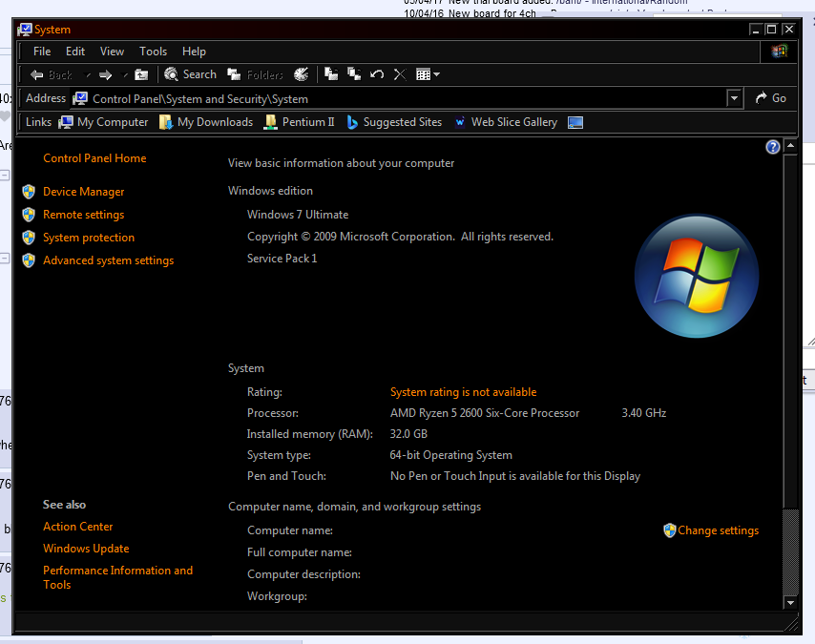Open Performance Information and Tools link

[118, 577]
